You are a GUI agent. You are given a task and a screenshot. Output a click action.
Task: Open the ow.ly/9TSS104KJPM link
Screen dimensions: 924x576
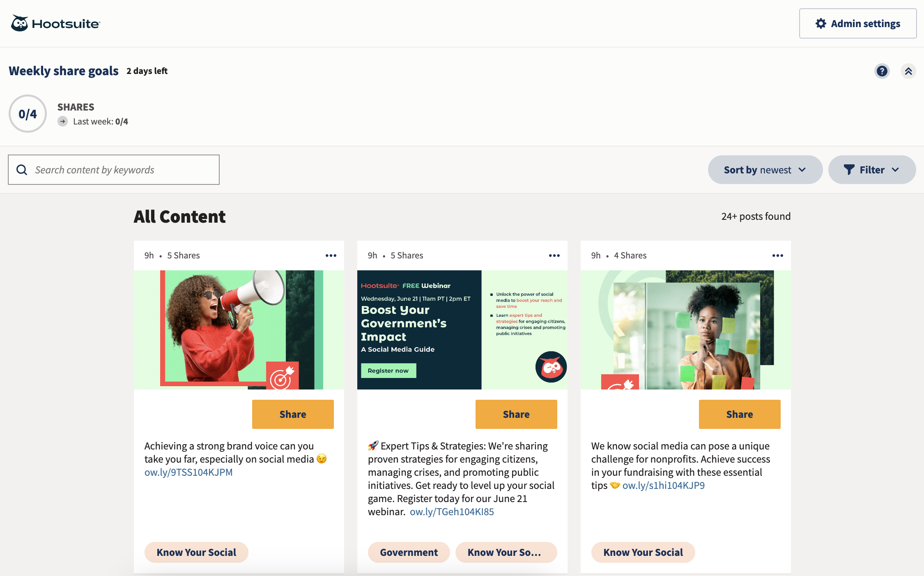188,472
